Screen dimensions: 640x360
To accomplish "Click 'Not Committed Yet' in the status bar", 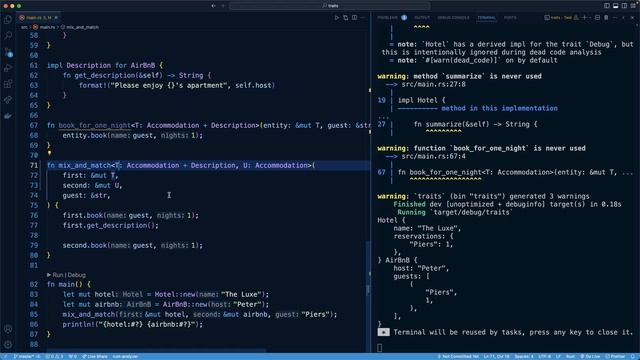I will [458, 356].
